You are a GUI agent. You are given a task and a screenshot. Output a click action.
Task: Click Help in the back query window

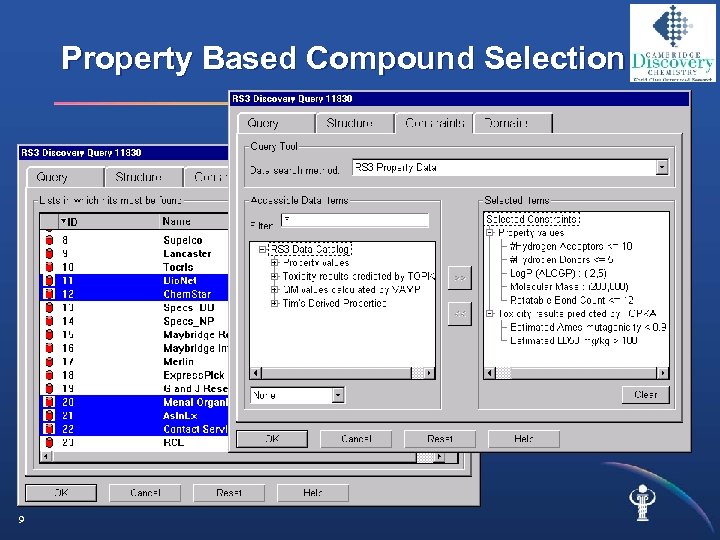pyautogui.click(x=313, y=493)
